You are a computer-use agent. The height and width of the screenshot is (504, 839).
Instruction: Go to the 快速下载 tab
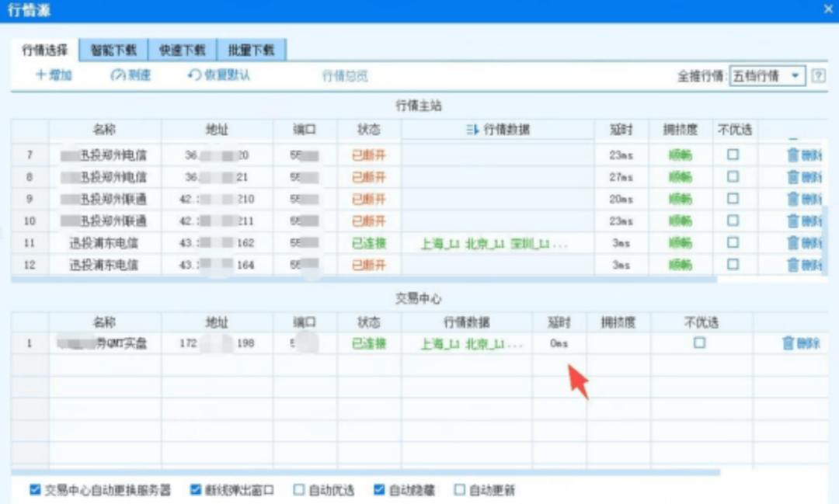tap(183, 50)
